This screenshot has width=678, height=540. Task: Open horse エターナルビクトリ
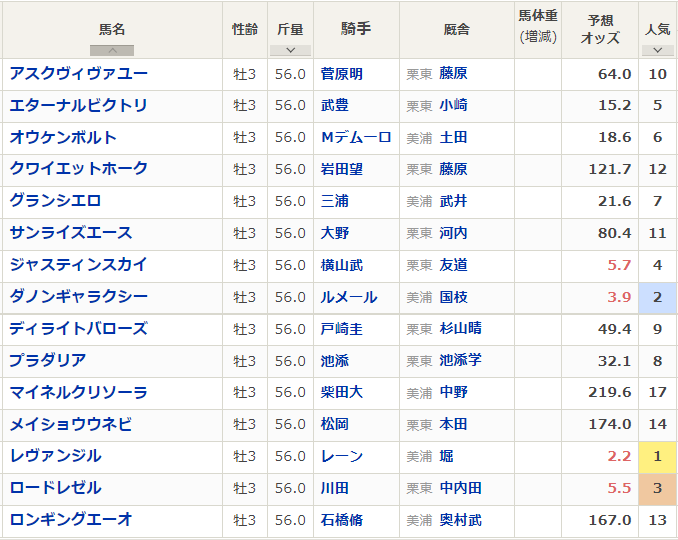[79, 105]
